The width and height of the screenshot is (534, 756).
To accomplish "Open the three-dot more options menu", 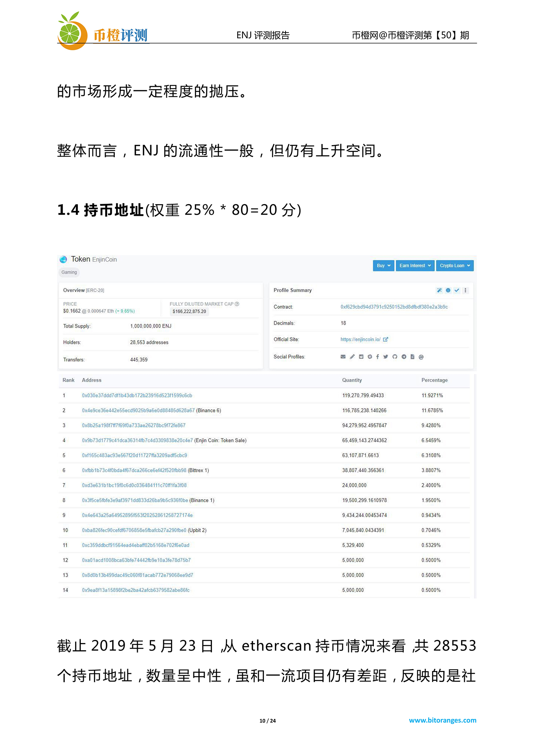I will [465, 290].
